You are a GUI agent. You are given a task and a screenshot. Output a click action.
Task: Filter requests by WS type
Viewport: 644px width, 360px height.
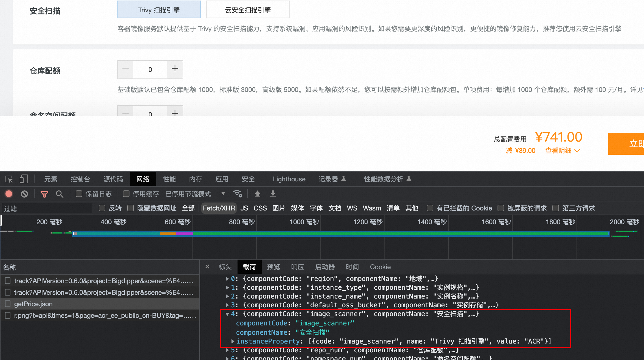(x=352, y=208)
